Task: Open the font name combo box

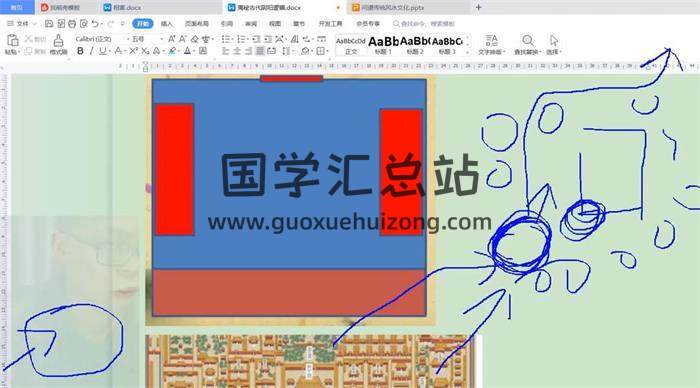Action: click(102, 39)
